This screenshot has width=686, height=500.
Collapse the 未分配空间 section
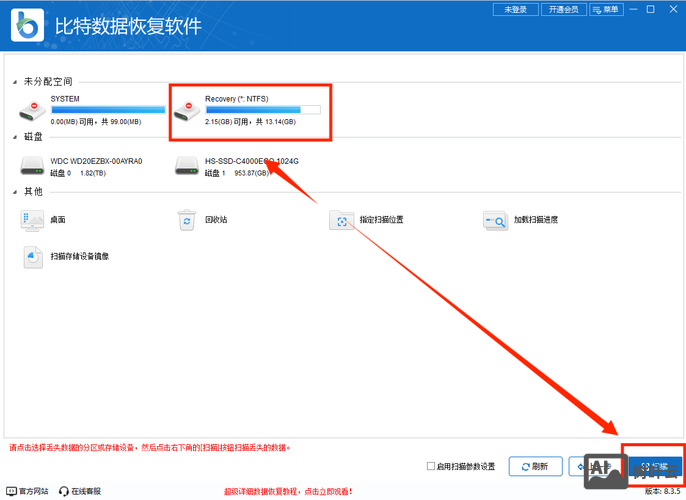tap(15, 81)
